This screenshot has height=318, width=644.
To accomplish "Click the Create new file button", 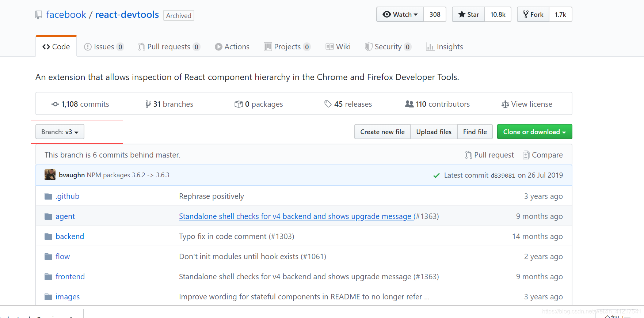I will [x=382, y=132].
